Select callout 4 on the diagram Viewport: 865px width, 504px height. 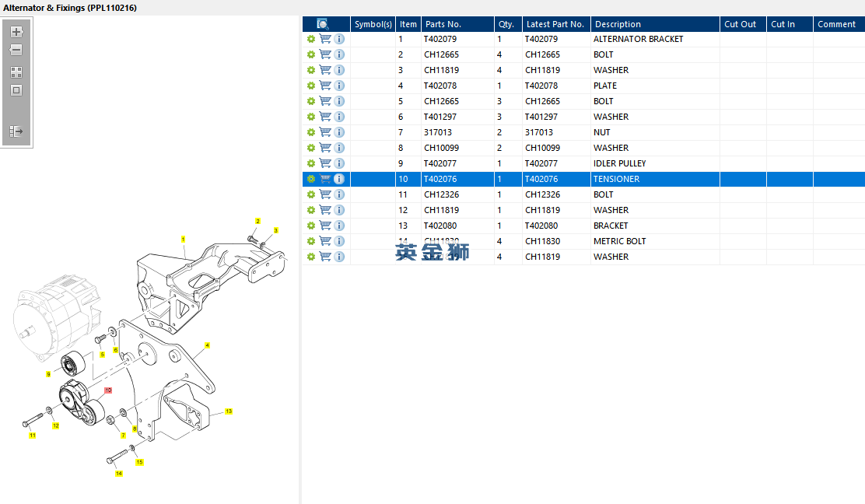click(x=208, y=345)
